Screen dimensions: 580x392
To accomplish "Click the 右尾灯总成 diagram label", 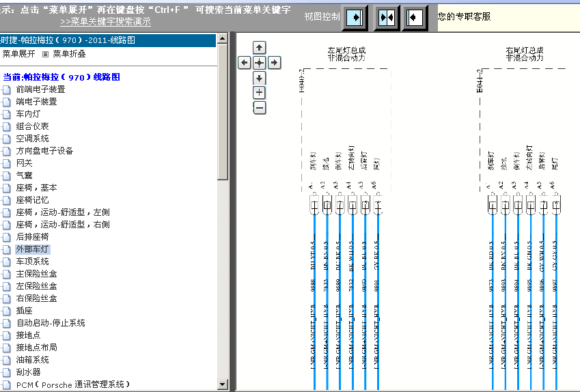I will 525,50.
